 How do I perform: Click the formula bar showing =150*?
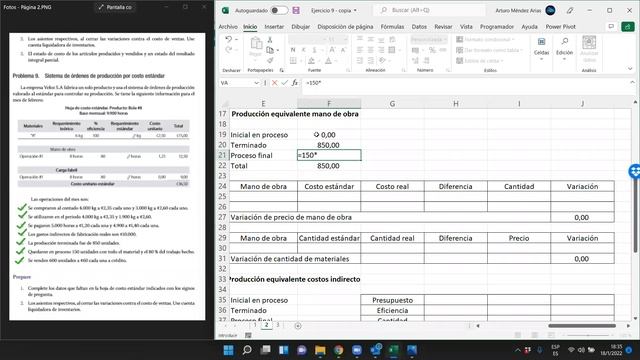coord(465,83)
